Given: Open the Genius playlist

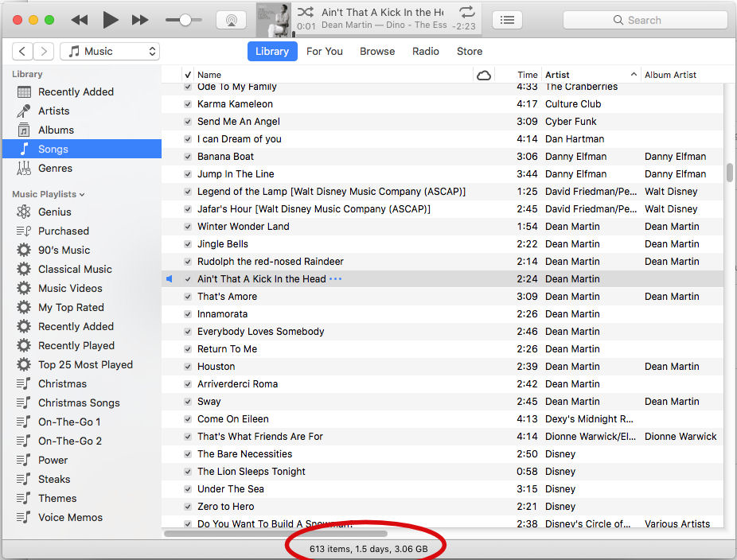Looking at the screenshot, I should pos(82,212).
